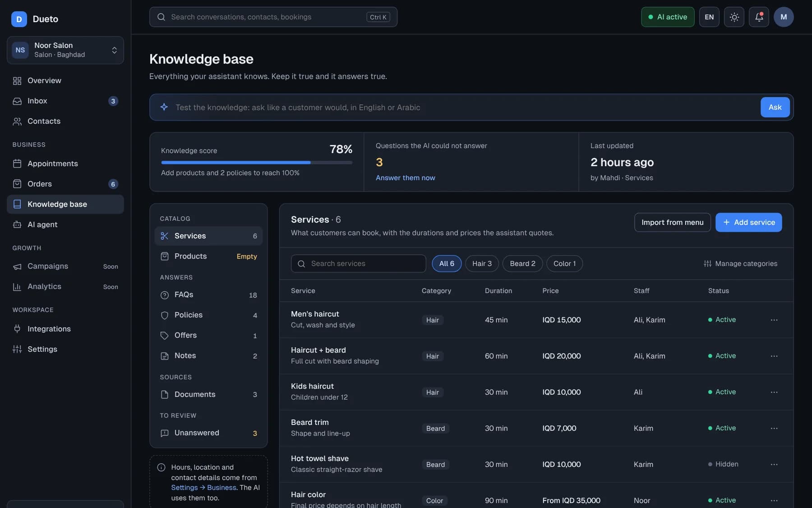Image resolution: width=812 pixels, height=508 pixels.
Task: Open Products catalog section
Action: click(x=208, y=256)
